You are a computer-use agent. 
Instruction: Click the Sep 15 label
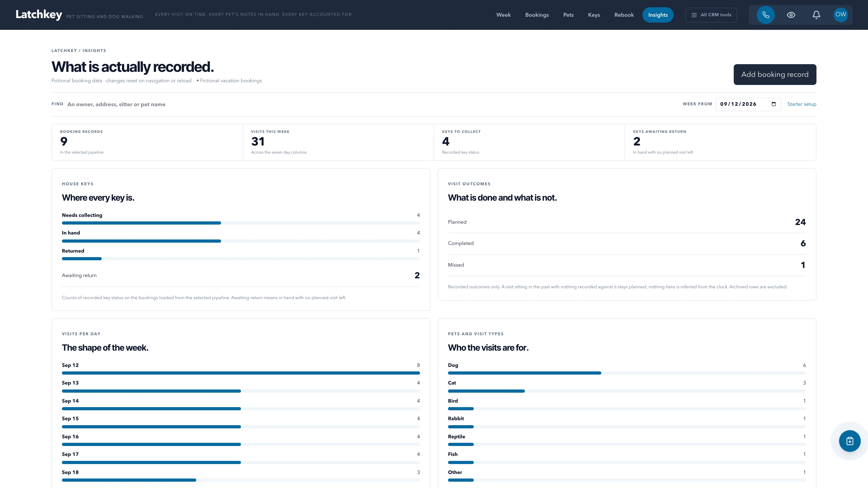pos(70,418)
